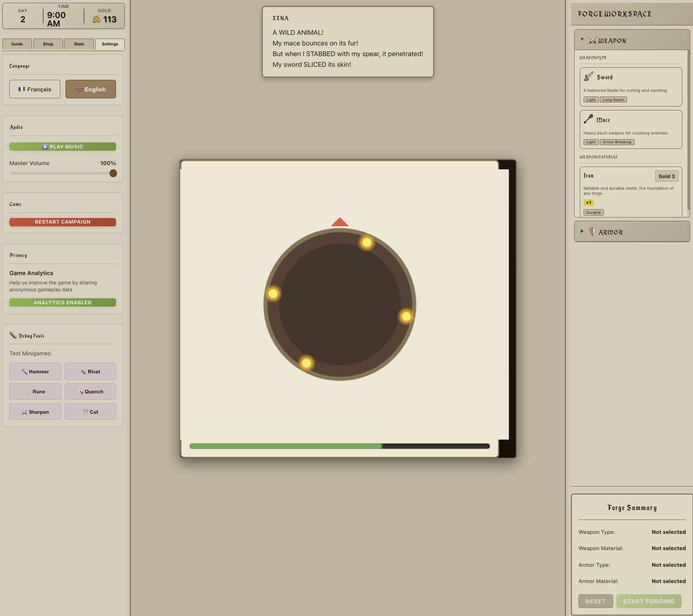Switch to the Shop tab
This screenshot has height=616, width=693.
point(48,44)
